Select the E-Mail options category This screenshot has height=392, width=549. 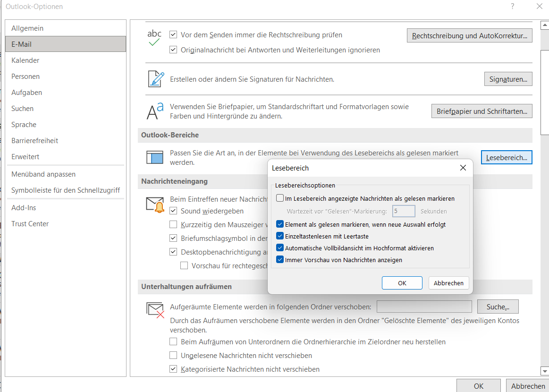[x=66, y=44]
